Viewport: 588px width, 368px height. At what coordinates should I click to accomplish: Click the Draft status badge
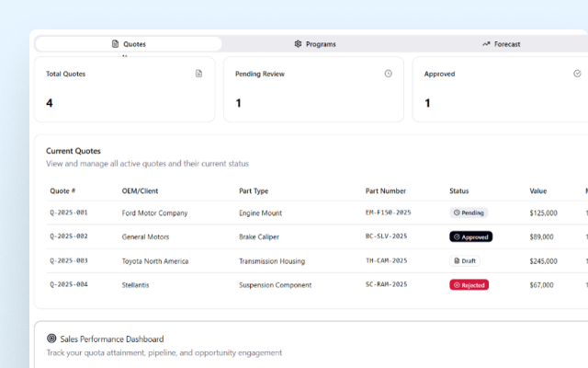tap(465, 261)
